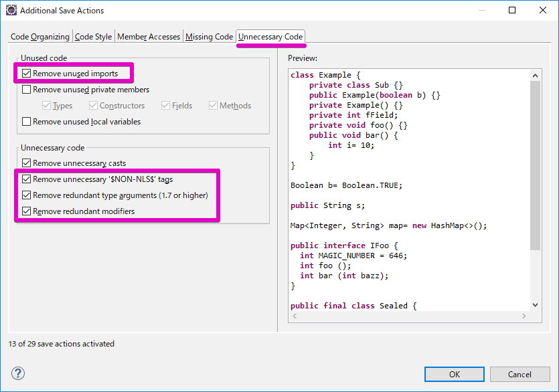This screenshot has width=559, height=392.
Task: Switch to the Code Organizing tab
Action: (x=40, y=37)
